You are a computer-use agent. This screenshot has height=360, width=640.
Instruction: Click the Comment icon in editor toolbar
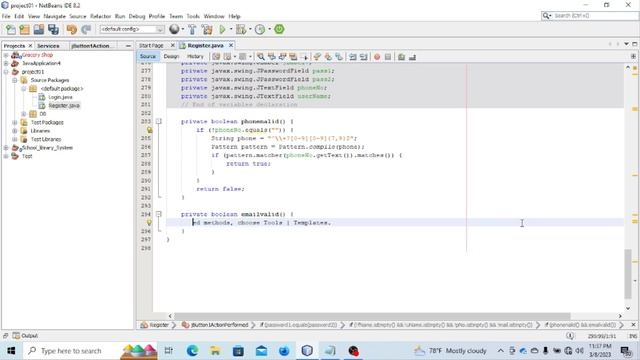click(401, 57)
